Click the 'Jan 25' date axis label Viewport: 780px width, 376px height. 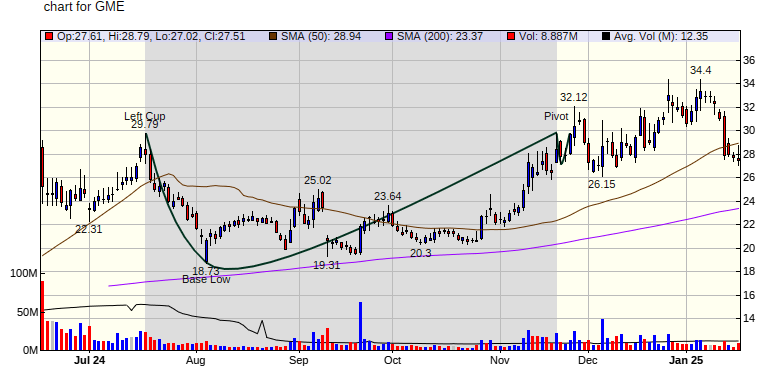(x=687, y=360)
